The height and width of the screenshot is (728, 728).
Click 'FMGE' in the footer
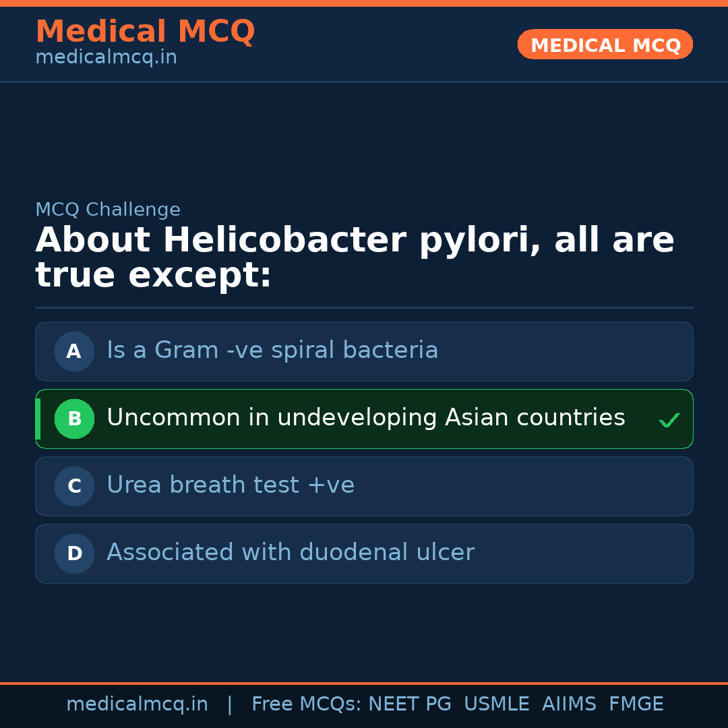(636, 704)
